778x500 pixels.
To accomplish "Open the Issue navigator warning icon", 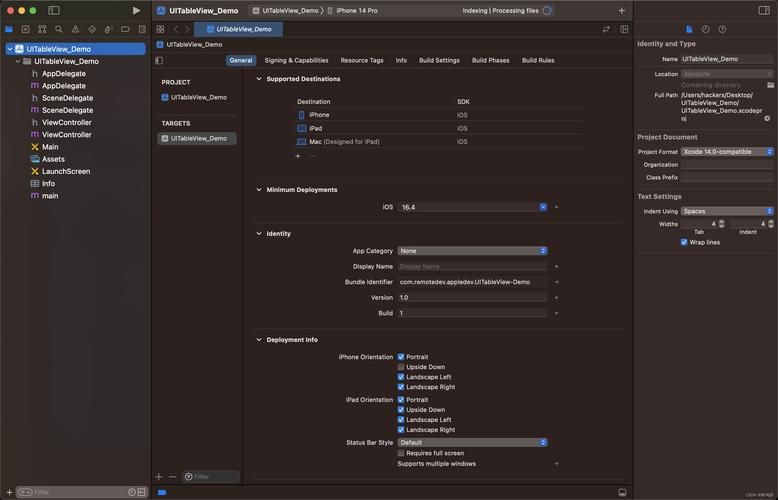I will 75,29.
